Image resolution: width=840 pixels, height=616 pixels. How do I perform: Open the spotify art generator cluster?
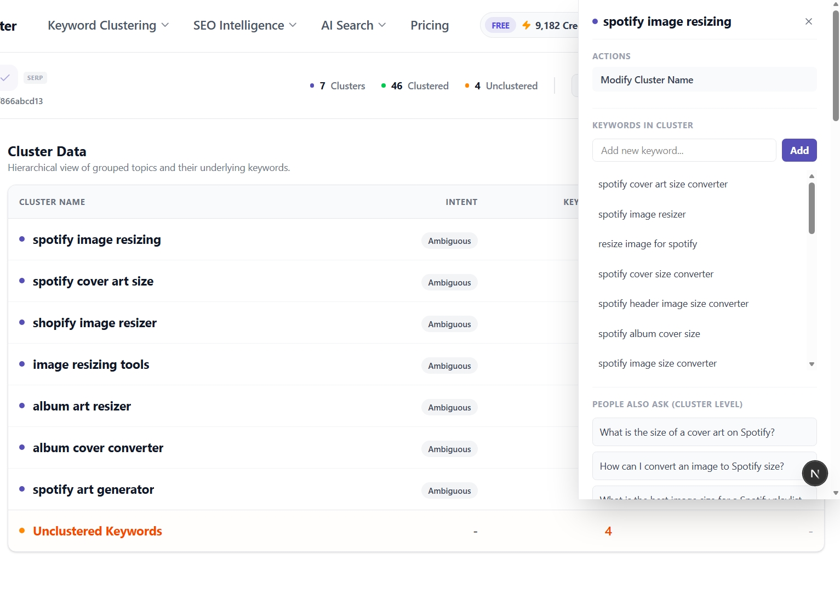coord(293,489)
